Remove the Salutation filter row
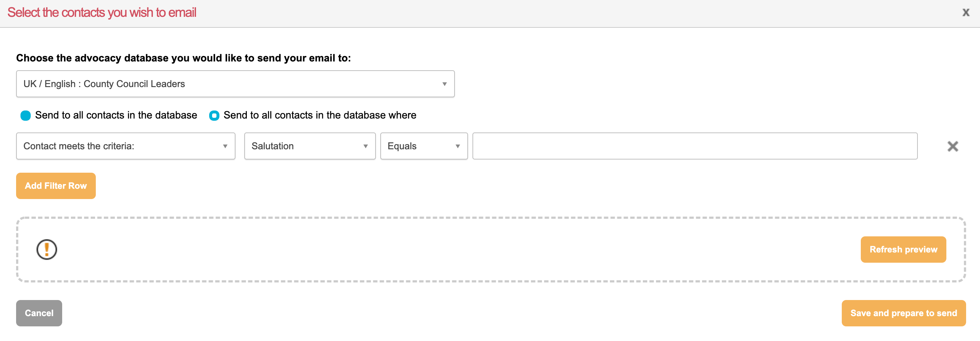The height and width of the screenshot is (341, 980). pos(952,146)
